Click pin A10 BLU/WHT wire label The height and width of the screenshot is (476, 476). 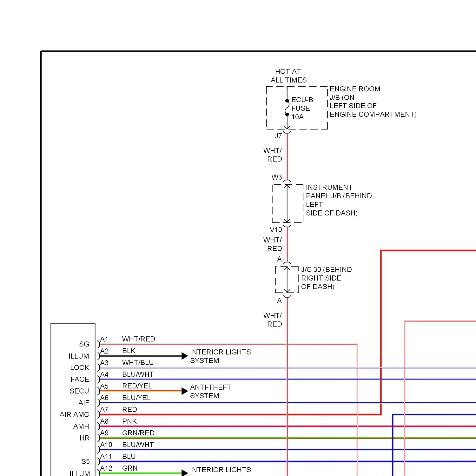click(138, 445)
